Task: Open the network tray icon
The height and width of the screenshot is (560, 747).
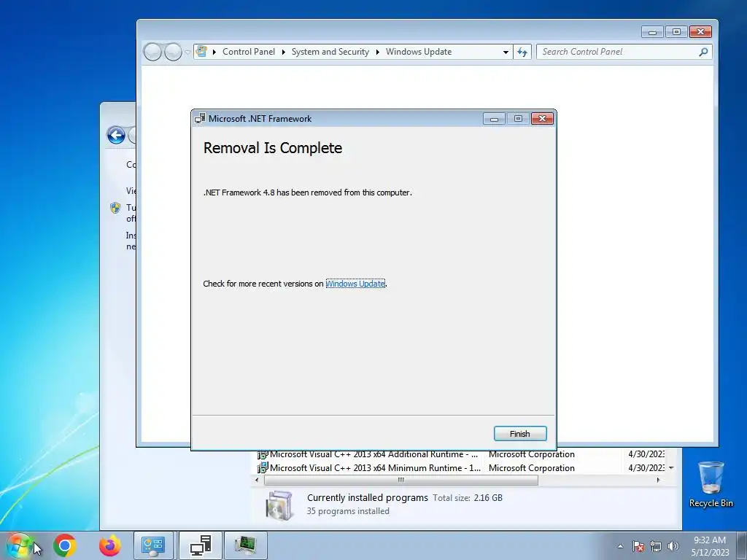Action: [x=656, y=546]
